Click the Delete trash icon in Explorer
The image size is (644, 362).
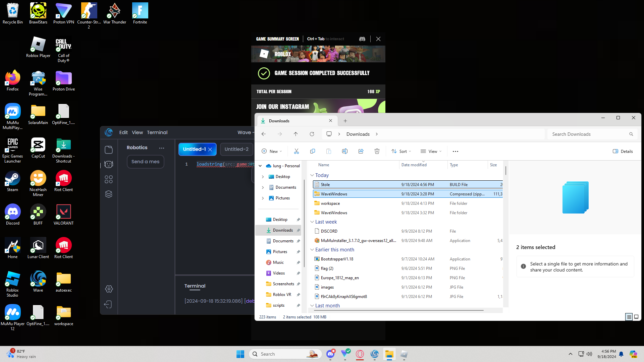377,152
